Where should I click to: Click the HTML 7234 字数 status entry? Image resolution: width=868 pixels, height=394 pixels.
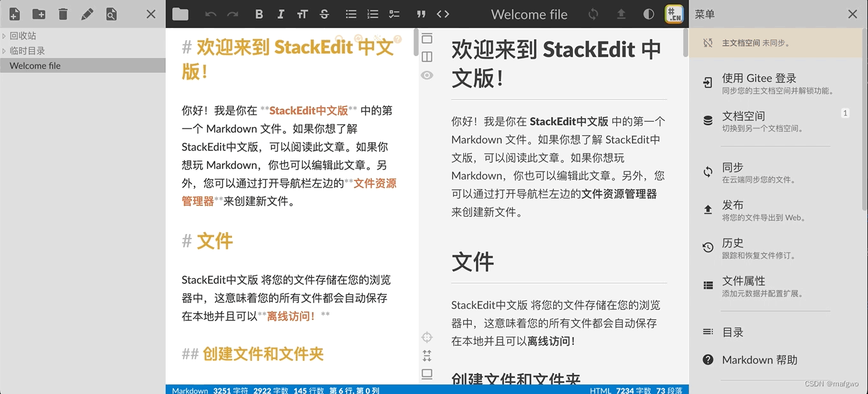point(621,390)
